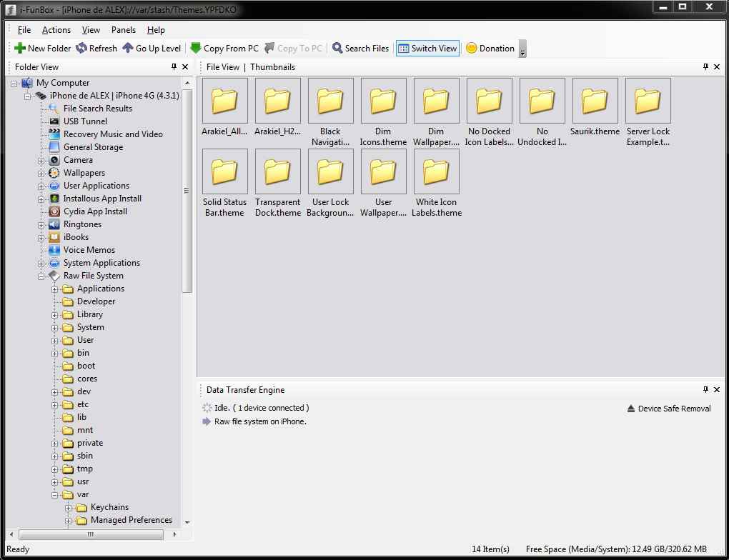Image resolution: width=729 pixels, height=560 pixels.
Task: Open the File menu
Action: 24,30
